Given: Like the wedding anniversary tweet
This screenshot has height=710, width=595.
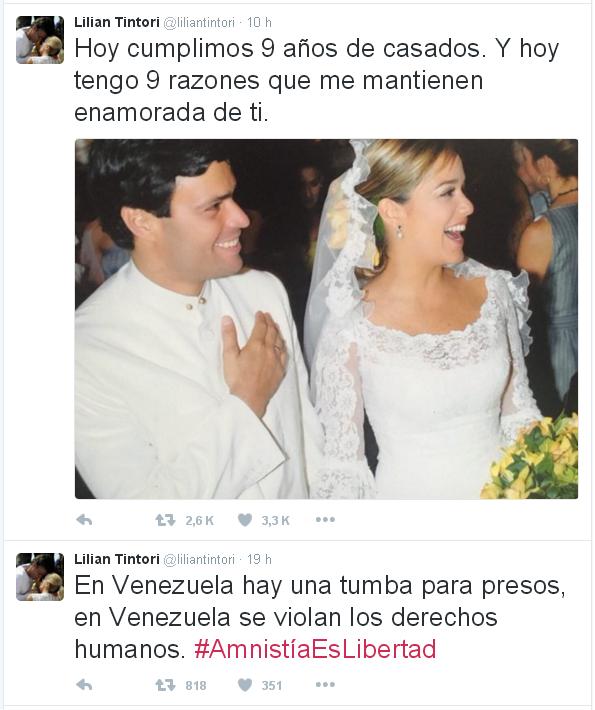Looking at the screenshot, I should coord(245,520).
